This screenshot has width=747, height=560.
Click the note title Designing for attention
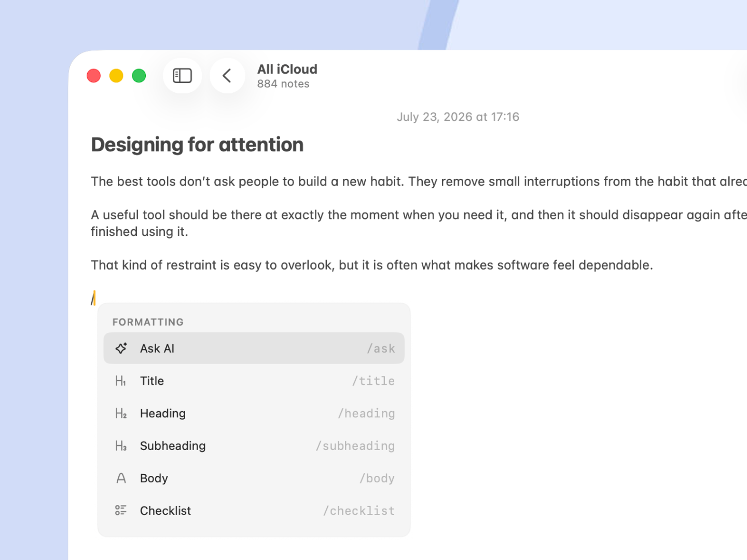tap(197, 145)
